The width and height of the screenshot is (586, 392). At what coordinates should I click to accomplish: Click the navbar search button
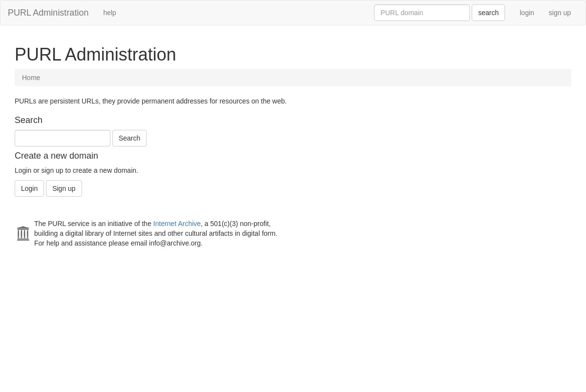tap(488, 13)
